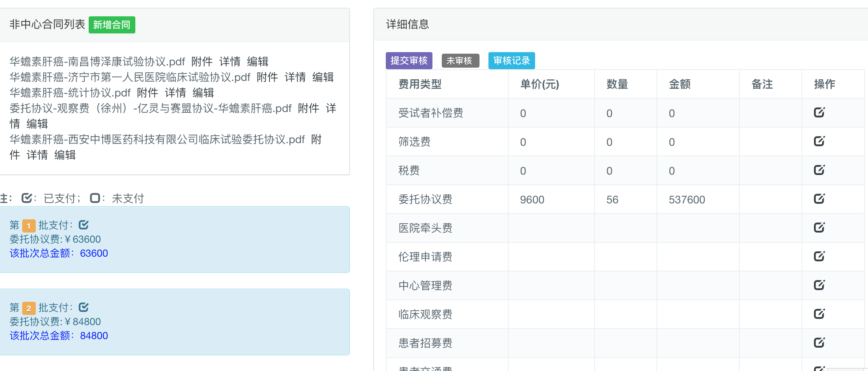This screenshot has height=371, width=868.
Task: Open 附件 for 委托协议-观察费（徐州）
Action: point(308,108)
